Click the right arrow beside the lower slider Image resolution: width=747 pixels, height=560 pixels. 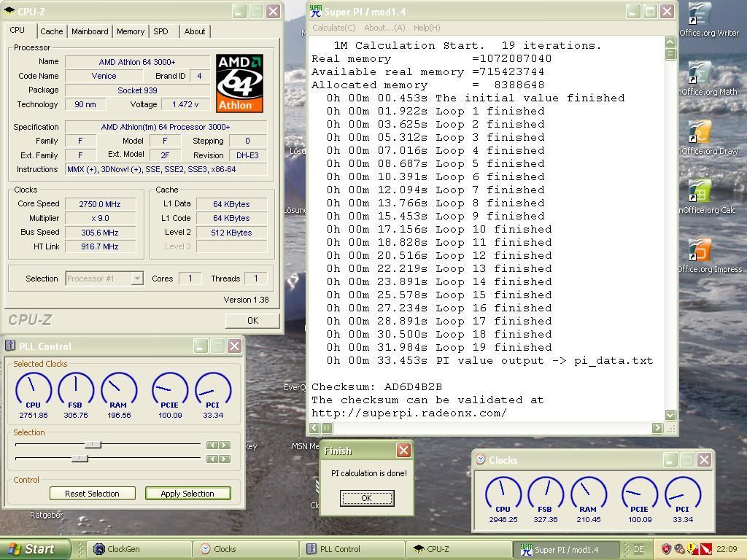coord(225,459)
